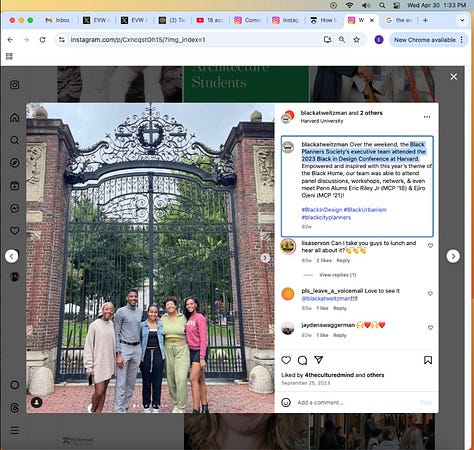Go to next post with right arrow
Image resolution: width=474 pixels, height=450 pixels.
[453, 256]
